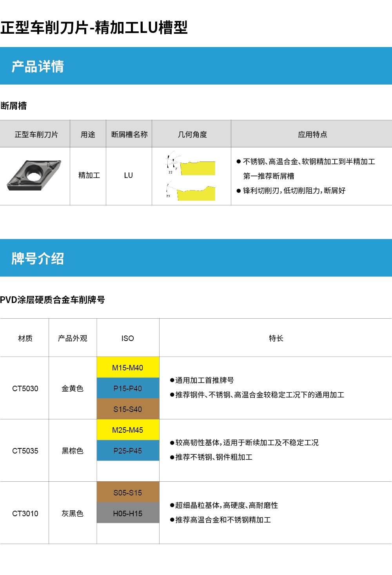Viewport: 392px width, 575px height.
Task: Select the CT3010 grade name
Action: 25,513
